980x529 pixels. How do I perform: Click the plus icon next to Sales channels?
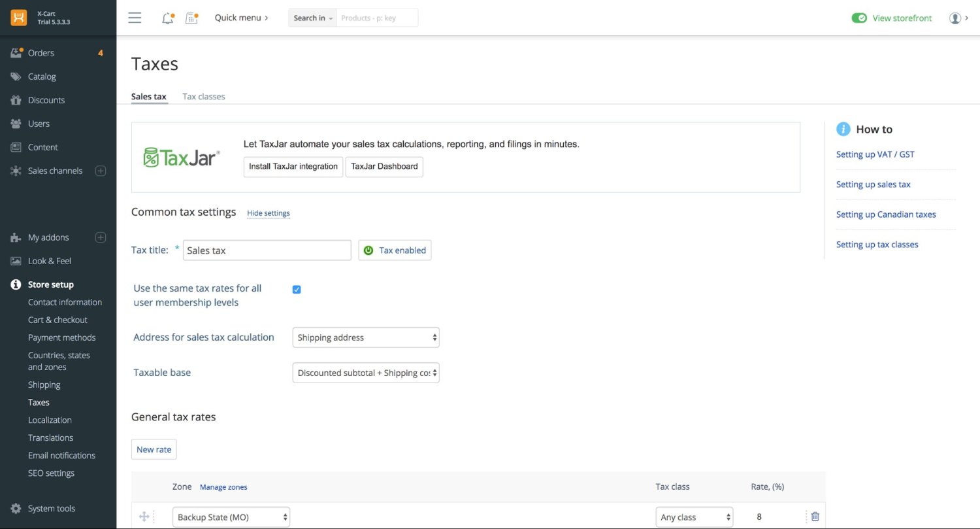100,171
